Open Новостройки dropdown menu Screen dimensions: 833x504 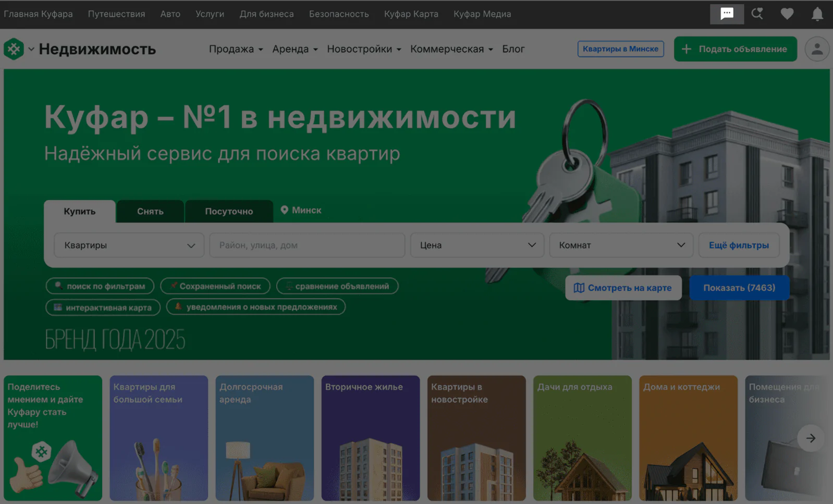pyautogui.click(x=364, y=49)
